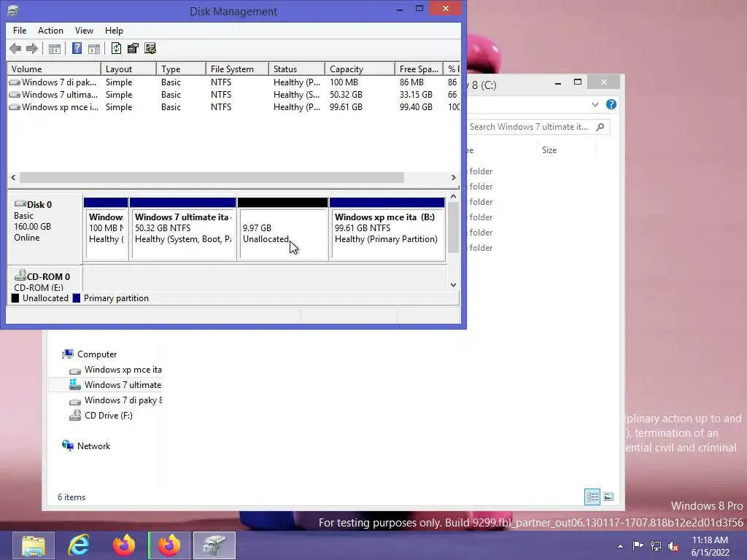Screen dimensions: 747x560
Task: Show hidden tray icons arrow
Action: [x=620, y=546]
